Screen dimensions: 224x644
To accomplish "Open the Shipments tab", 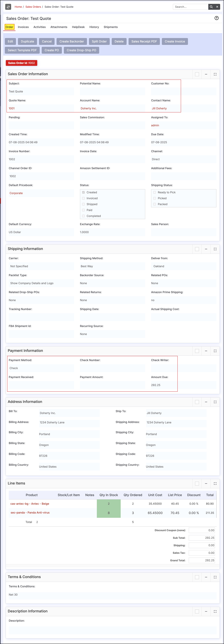I will (x=111, y=27).
